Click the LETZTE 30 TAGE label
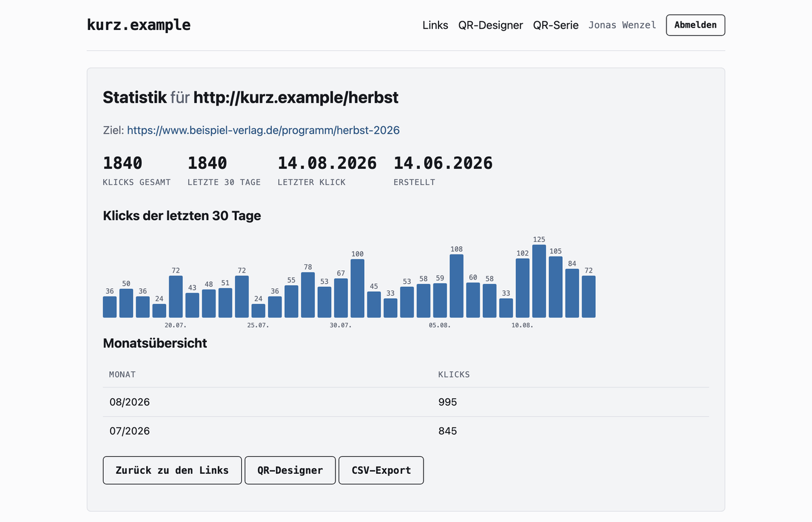812x522 pixels. 224,183
